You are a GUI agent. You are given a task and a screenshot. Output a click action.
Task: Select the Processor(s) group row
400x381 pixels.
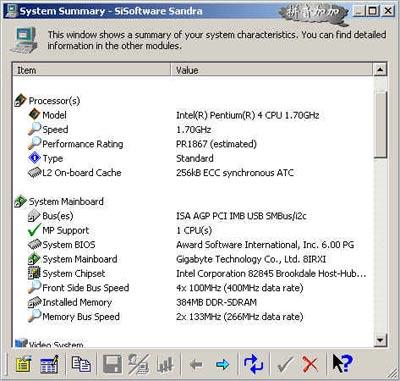(54, 101)
